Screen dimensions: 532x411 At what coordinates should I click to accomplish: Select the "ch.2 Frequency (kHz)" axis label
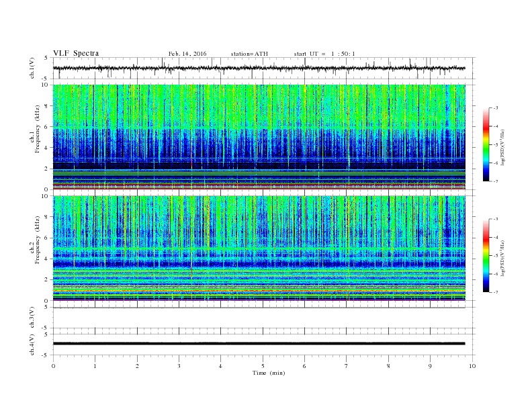click(x=35, y=240)
